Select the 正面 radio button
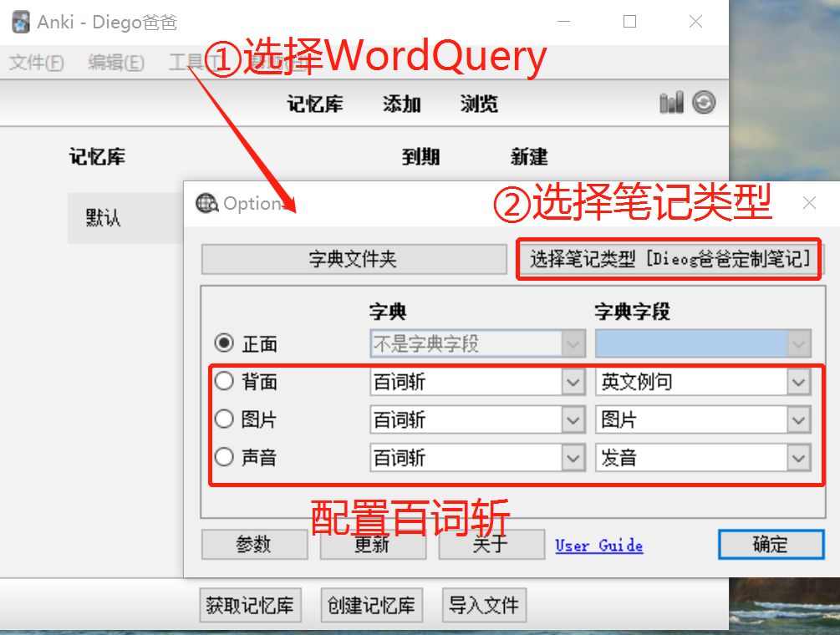Image resolution: width=840 pixels, height=635 pixels. [x=224, y=343]
